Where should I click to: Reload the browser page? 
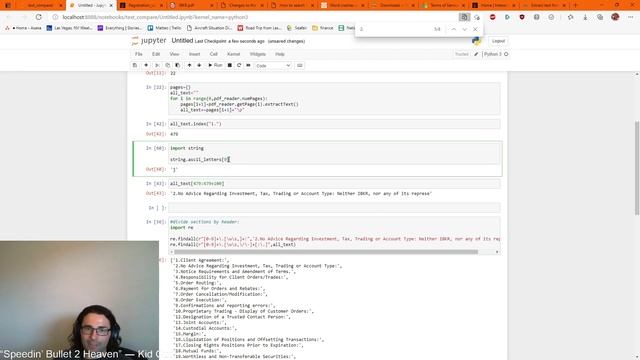point(38,17)
